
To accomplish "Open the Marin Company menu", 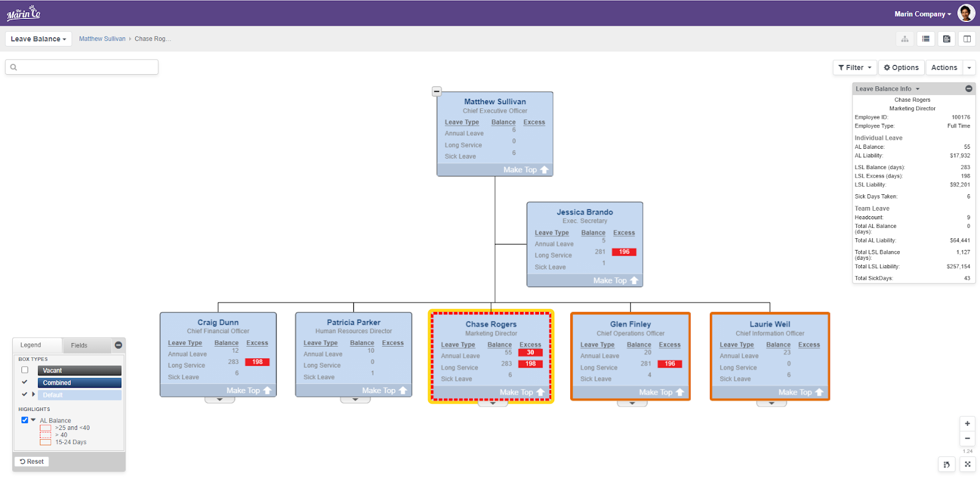I will point(922,14).
